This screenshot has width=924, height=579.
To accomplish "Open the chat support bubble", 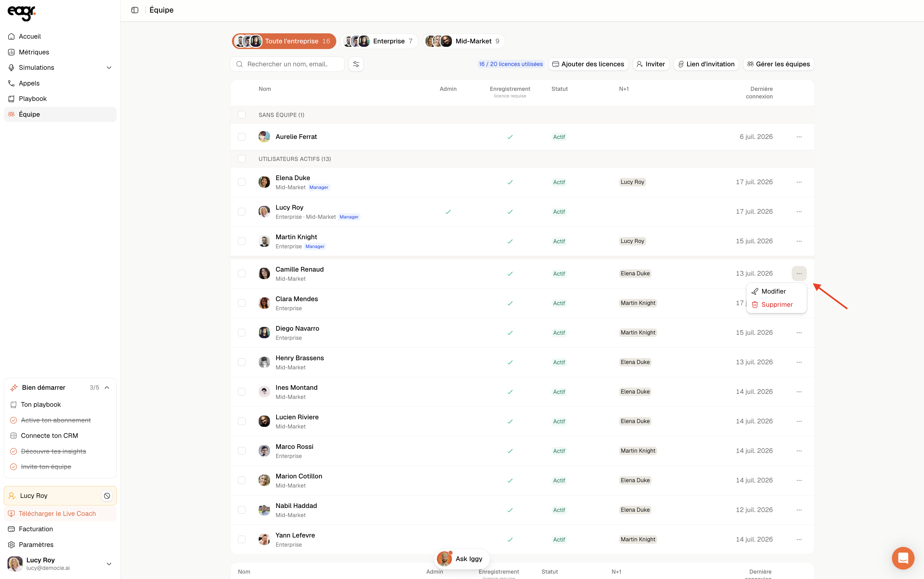I will click(903, 558).
